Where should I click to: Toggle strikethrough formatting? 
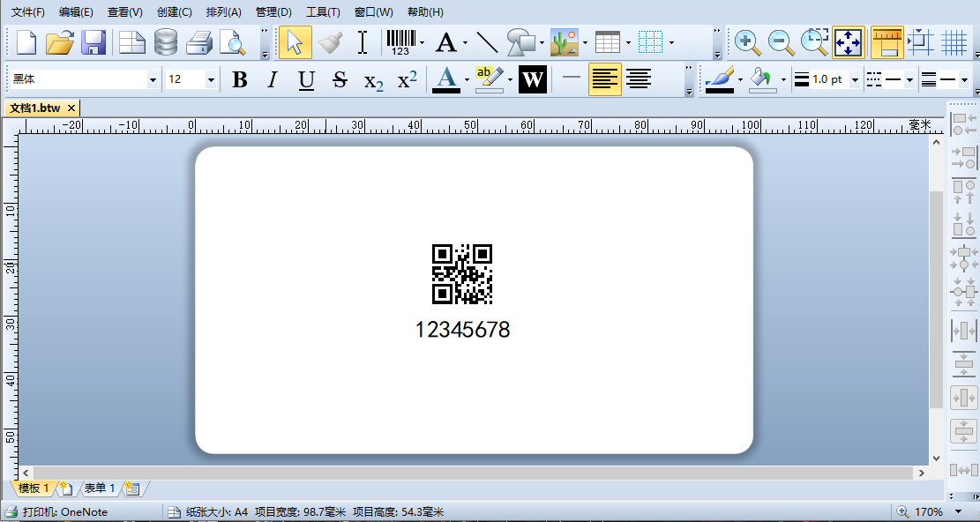pyautogui.click(x=340, y=79)
